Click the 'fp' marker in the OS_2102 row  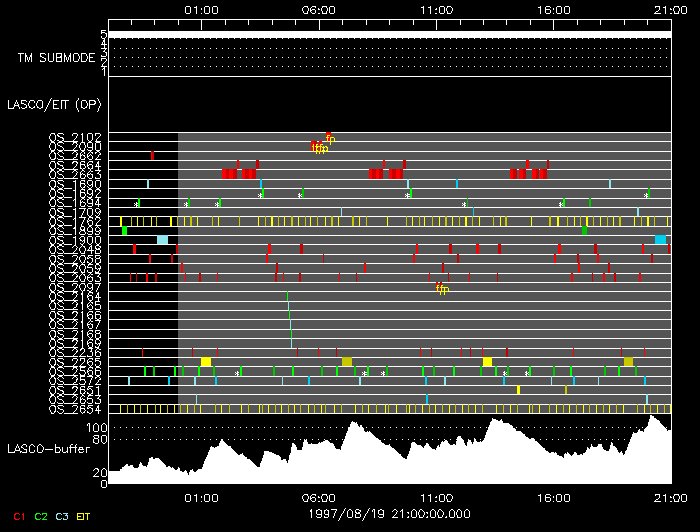click(x=329, y=138)
